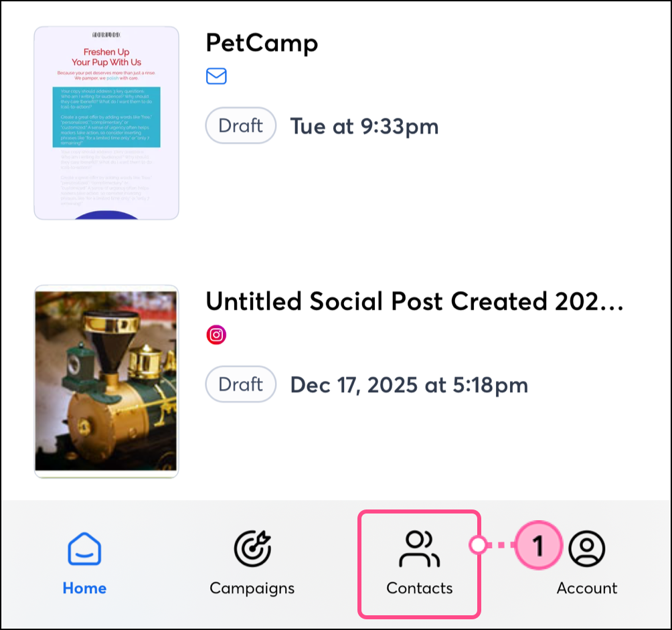Open the PetCamp email preview thumbnail
672x630 pixels.
[x=106, y=123]
